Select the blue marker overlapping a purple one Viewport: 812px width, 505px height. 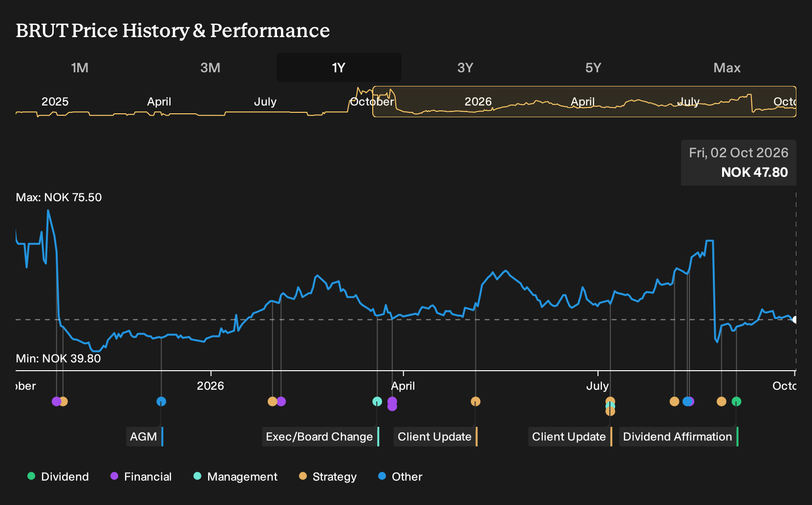pyautogui.click(x=687, y=401)
